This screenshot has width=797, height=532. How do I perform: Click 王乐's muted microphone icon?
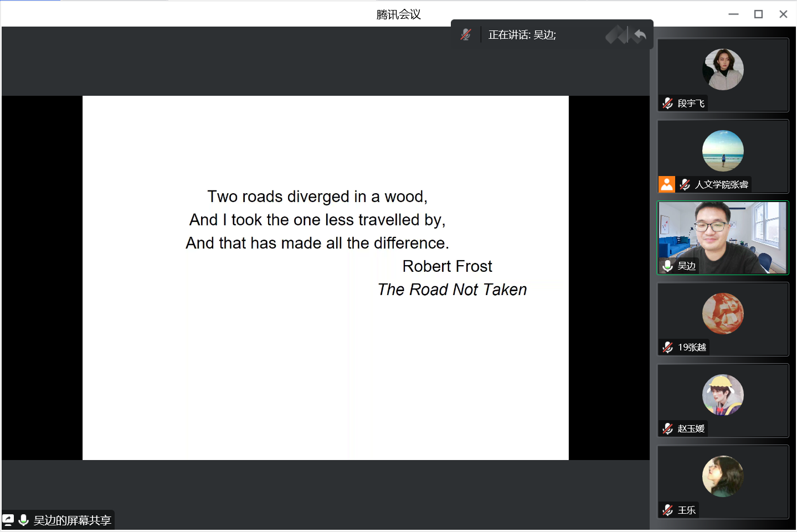pyautogui.click(x=668, y=510)
